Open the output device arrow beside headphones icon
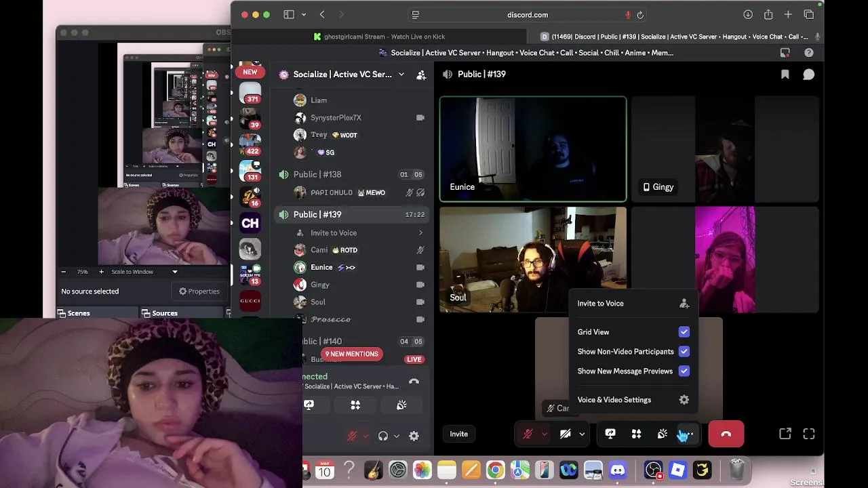This screenshot has width=868, height=488. pyautogui.click(x=397, y=436)
